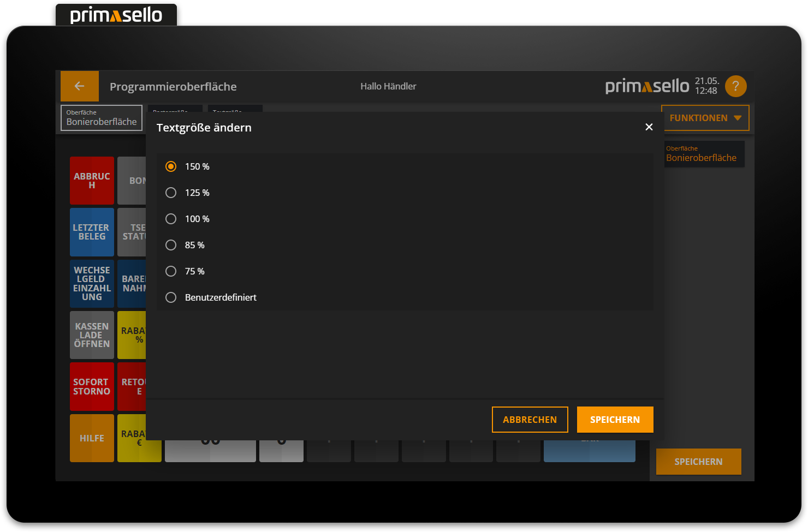Open the Oberfläche Bonieroberfläche selector

click(101, 117)
